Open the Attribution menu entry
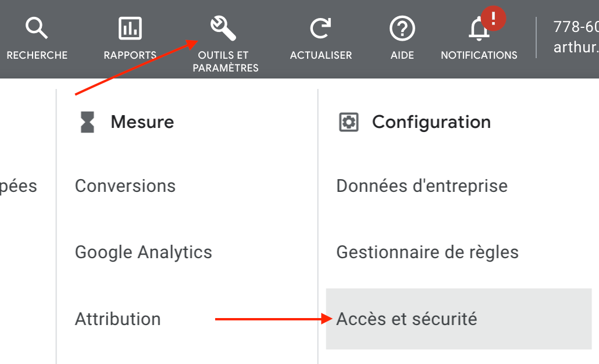The height and width of the screenshot is (364, 599). [x=117, y=319]
